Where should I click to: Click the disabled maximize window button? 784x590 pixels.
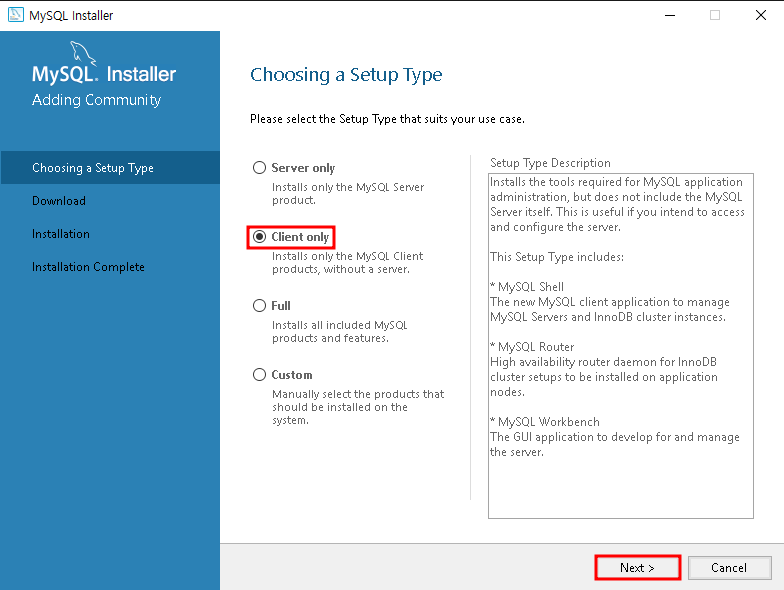tap(715, 16)
